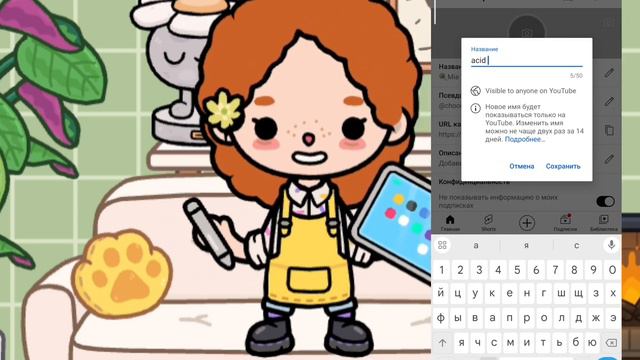
Task: Tap the 2 number key
Action: click(460, 270)
